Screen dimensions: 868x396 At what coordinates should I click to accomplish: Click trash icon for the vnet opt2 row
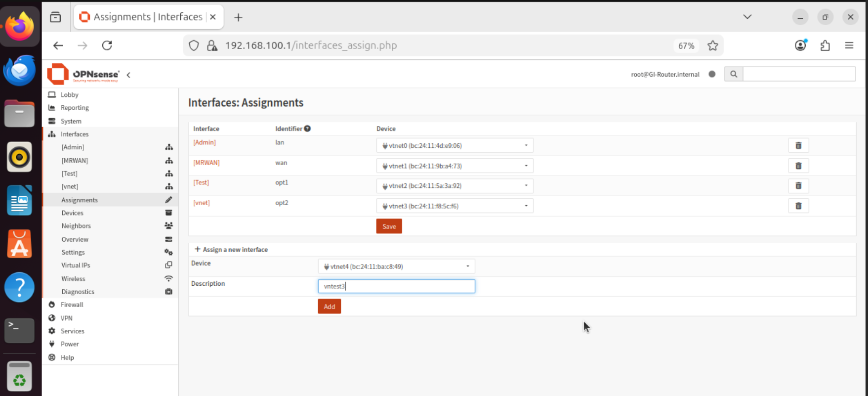pos(798,206)
